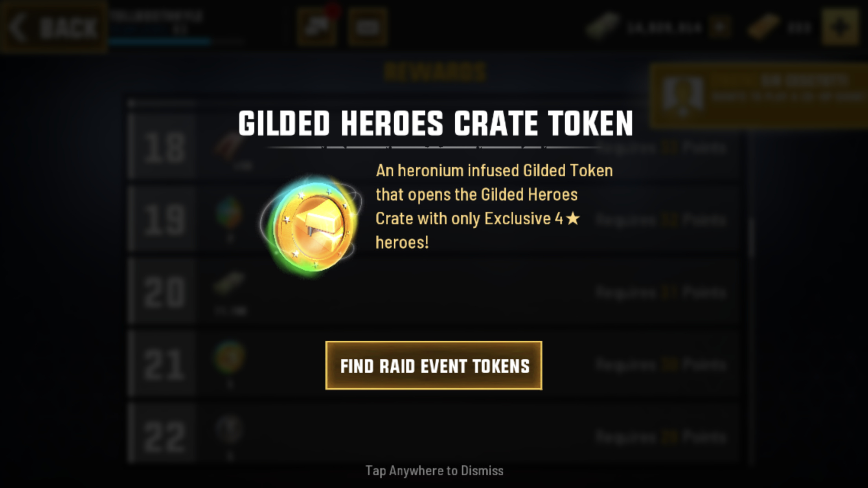Image resolution: width=868 pixels, height=488 pixels.
Task: Click the small plus beside the cash amount
Action: [x=720, y=28]
